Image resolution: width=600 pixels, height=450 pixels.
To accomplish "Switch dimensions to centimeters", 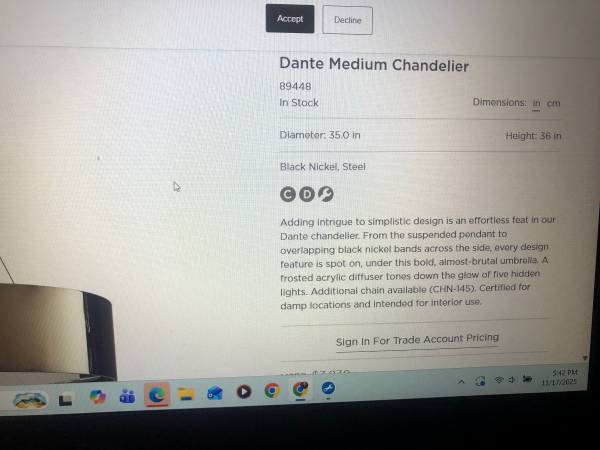I will coord(553,103).
